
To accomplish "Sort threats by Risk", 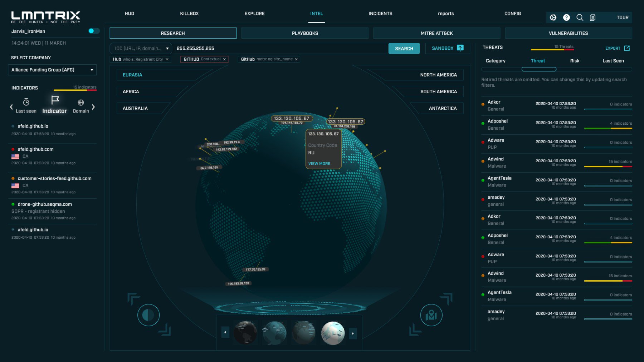I will tap(575, 61).
